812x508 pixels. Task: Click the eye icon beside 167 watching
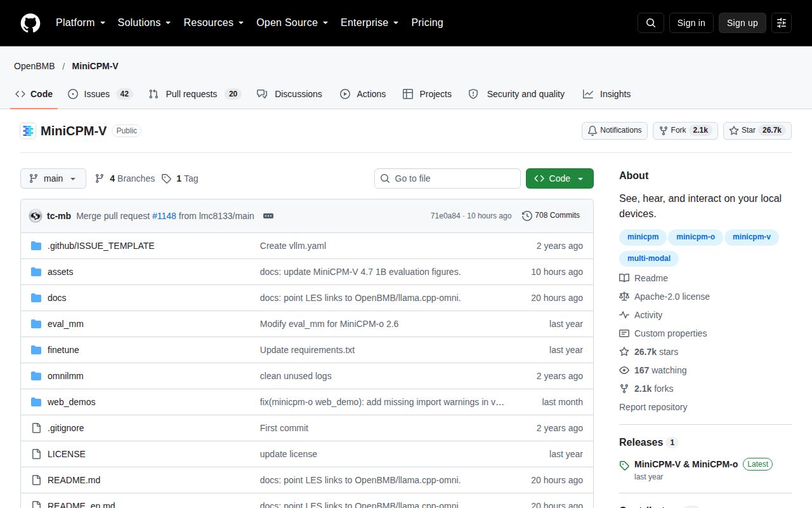click(x=624, y=370)
